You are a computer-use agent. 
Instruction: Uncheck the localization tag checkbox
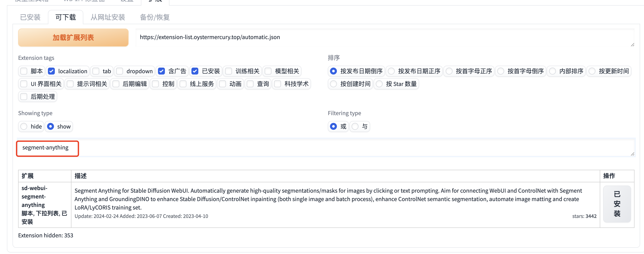click(52, 71)
